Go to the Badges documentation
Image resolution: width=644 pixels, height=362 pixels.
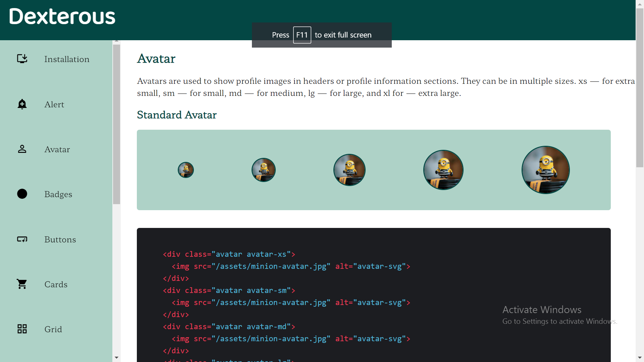click(x=58, y=194)
